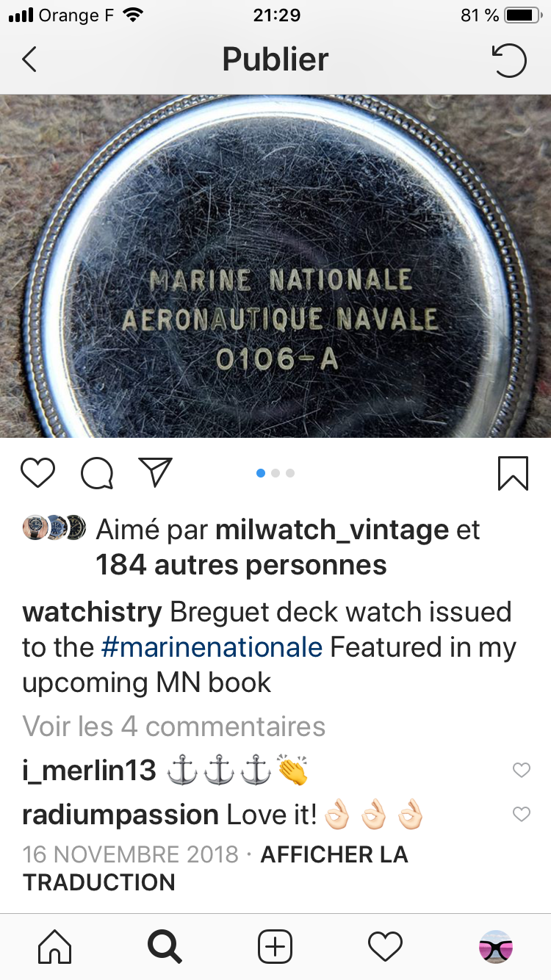Open your profile from the avatar tab
551x980 pixels.
(496, 947)
